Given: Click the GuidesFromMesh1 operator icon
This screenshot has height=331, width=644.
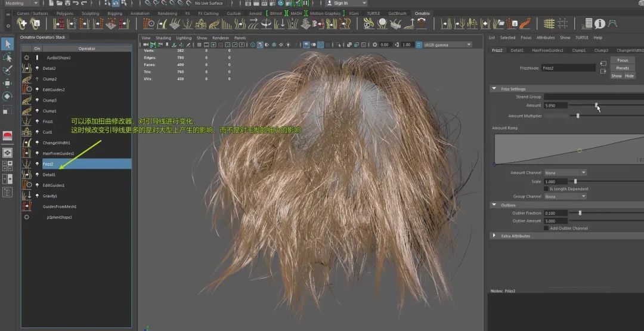Looking at the screenshot, I should click(x=27, y=206).
